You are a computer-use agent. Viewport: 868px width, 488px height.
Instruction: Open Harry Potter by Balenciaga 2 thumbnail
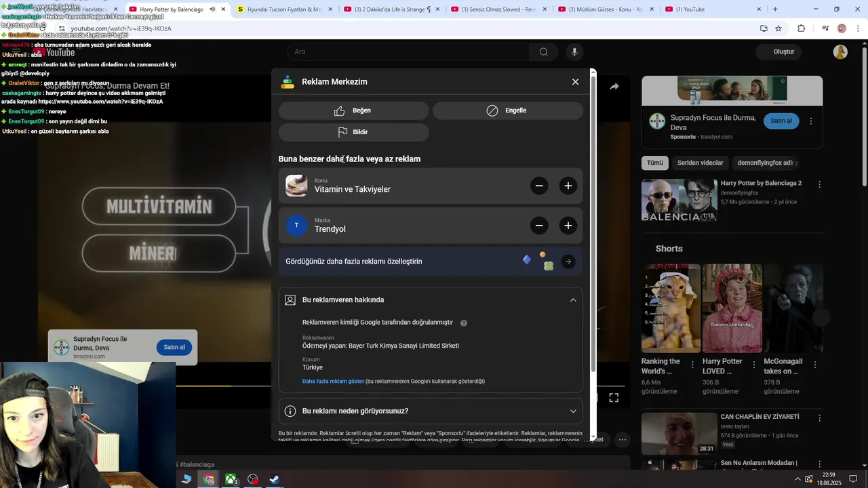coord(679,200)
